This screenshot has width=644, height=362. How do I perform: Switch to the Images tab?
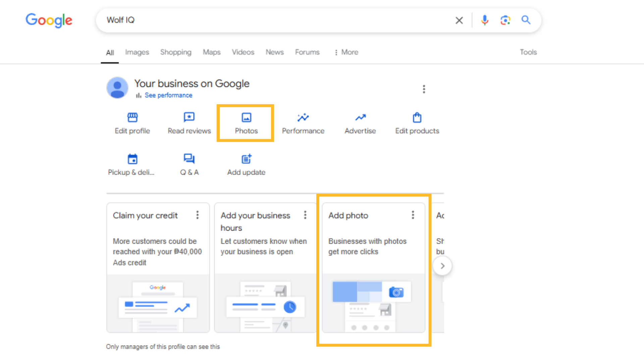pyautogui.click(x=137, y=52)
